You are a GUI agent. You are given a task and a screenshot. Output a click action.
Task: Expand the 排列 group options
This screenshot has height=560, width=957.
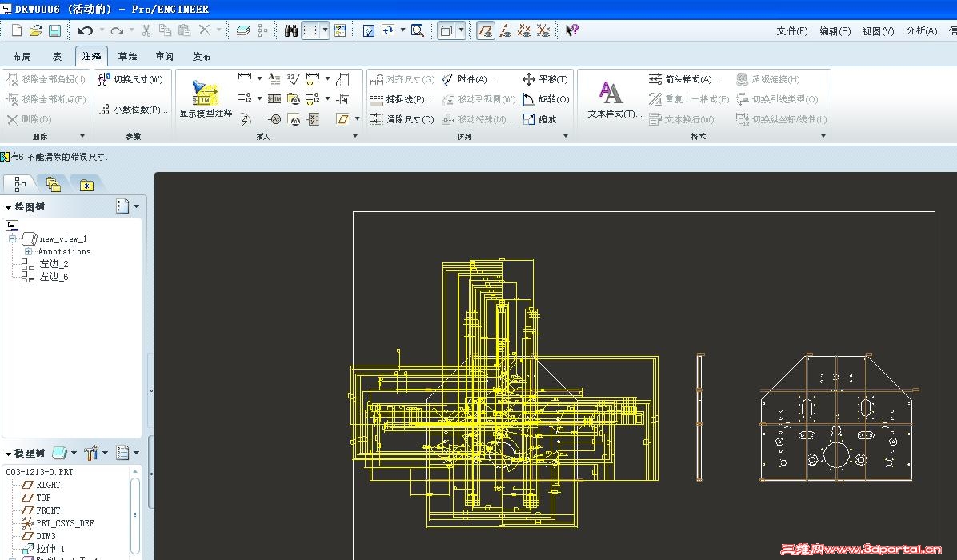[566, 136]
